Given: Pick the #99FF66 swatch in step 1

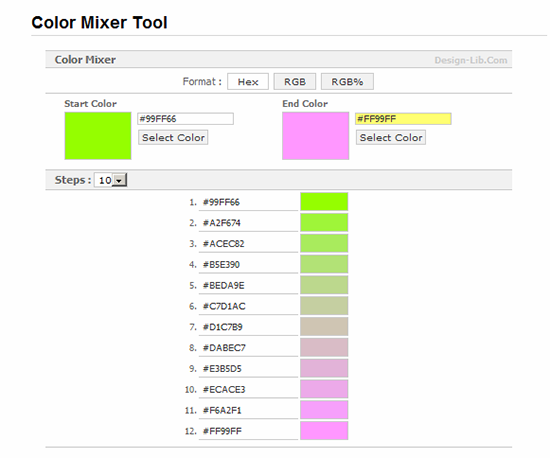Looking at the screenshot, I should click(x=324, y=202).
